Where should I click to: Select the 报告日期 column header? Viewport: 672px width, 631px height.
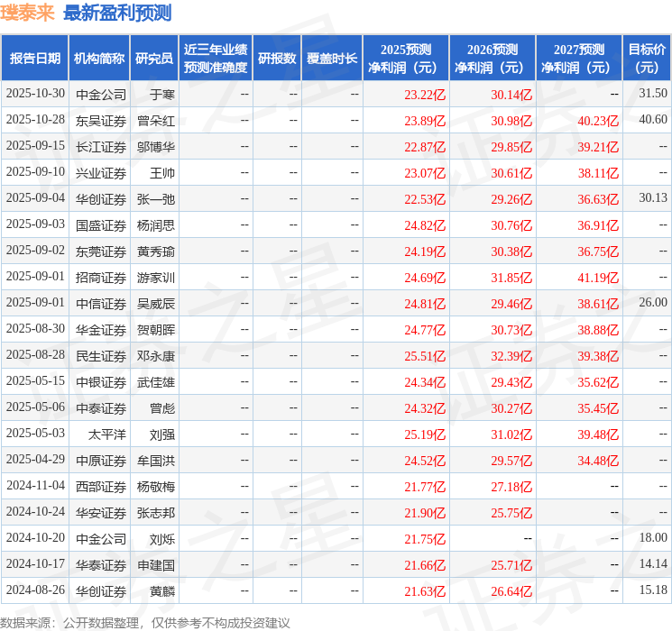coord(35,59)
